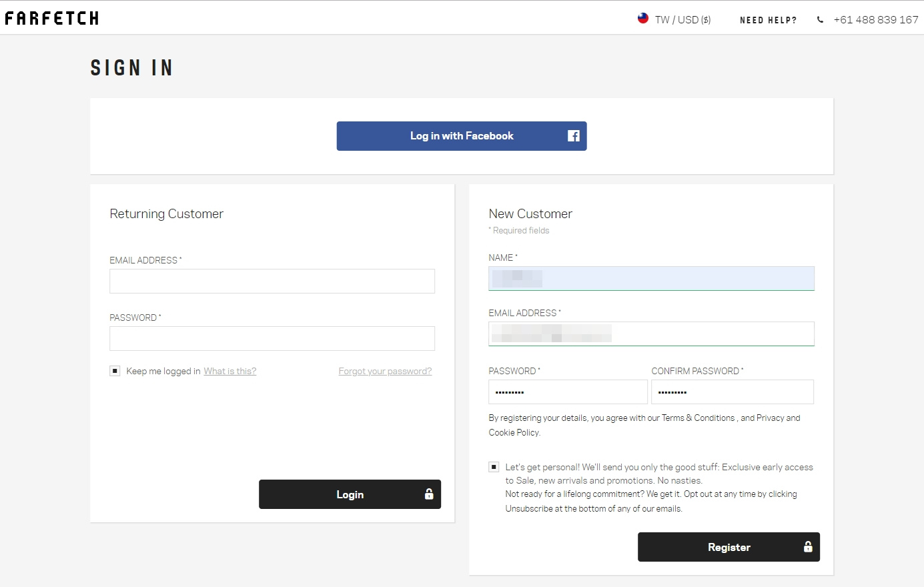This screenshot has height=587, width=924.
Task: Click the Returning Customer heading
Action: [x=167, y=214]
